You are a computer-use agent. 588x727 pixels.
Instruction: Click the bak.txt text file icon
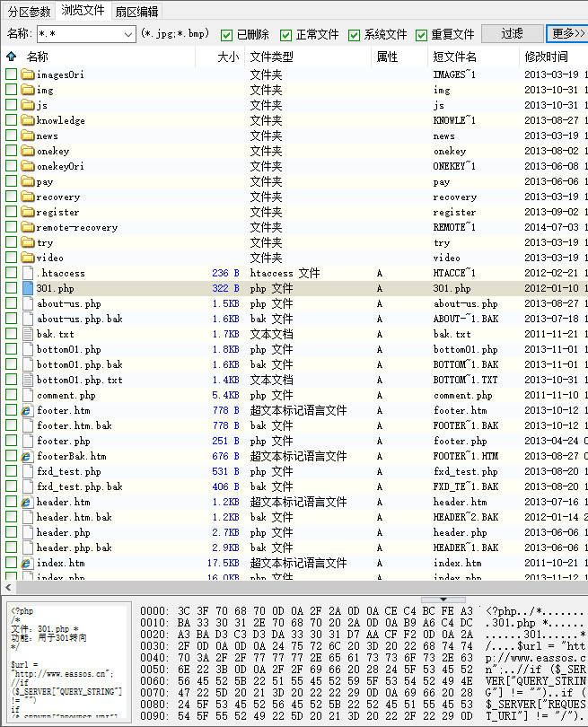tap(27, 334)
